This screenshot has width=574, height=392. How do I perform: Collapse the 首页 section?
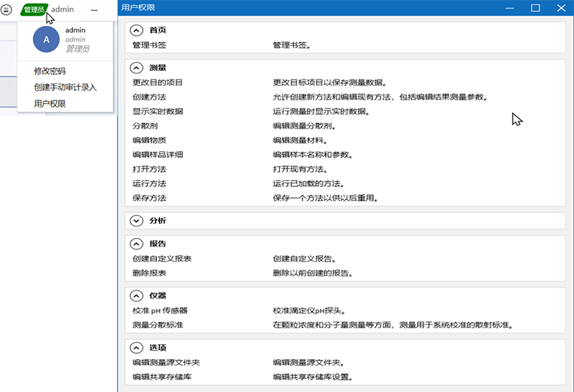coord(136,30)
